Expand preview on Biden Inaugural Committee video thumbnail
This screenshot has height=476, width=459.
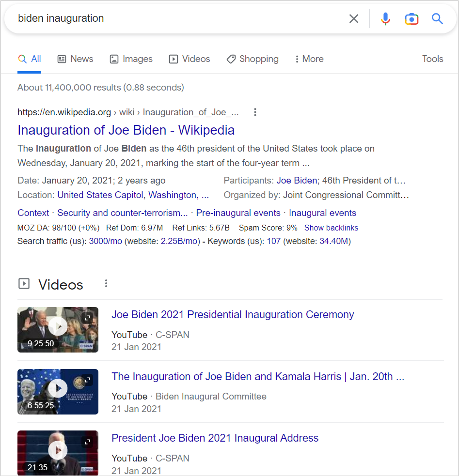coord(88,380)
